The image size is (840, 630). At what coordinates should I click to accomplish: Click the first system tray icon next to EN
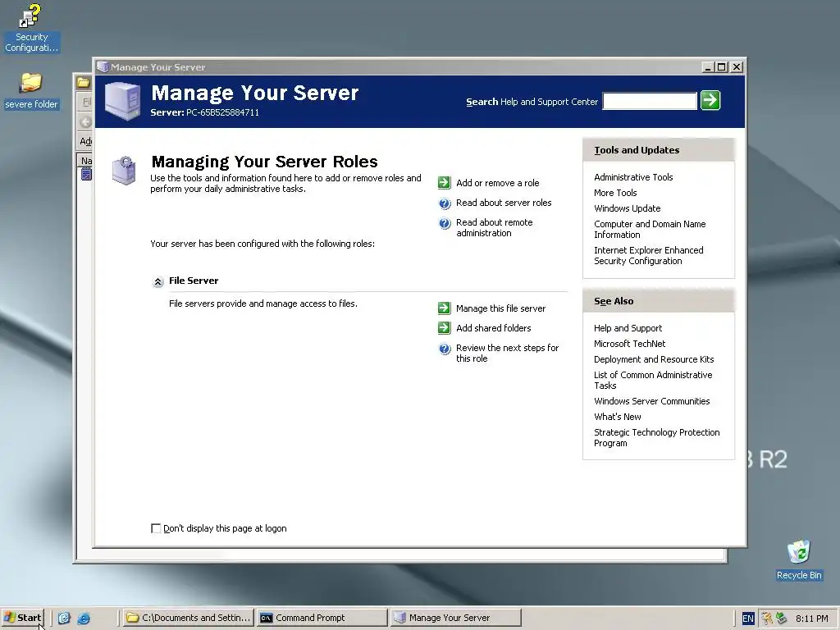(x=767, y=619)
